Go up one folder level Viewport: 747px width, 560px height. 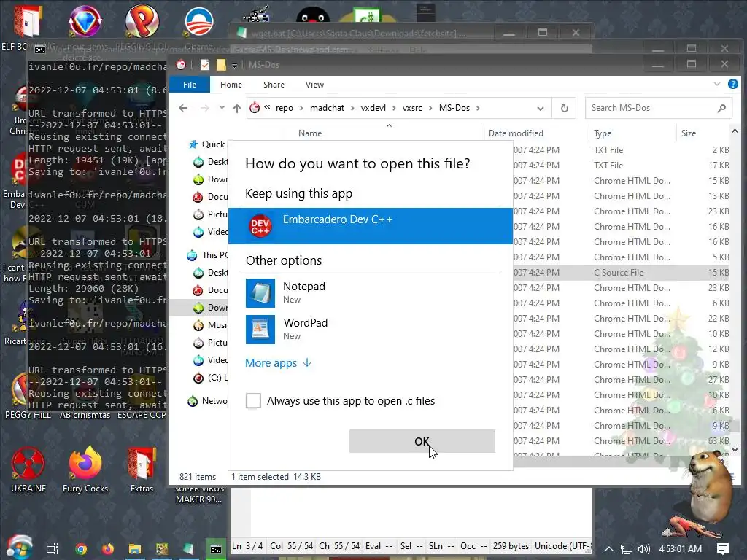(237, 108)
